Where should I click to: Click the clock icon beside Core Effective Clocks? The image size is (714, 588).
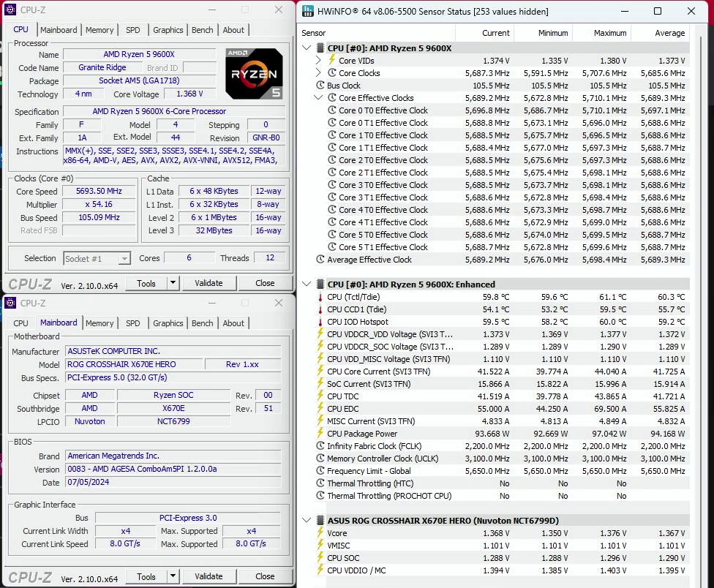coord(332,97)
